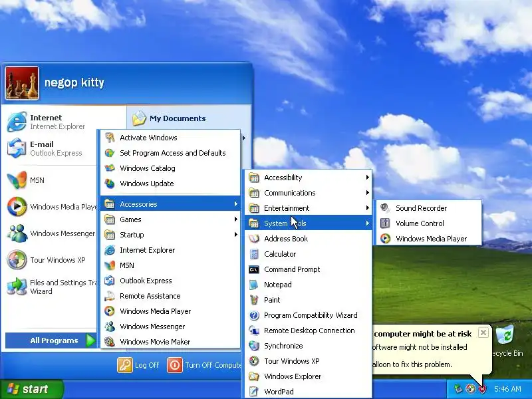
Task: Click Turn Off Computer button
Action: 204,365
